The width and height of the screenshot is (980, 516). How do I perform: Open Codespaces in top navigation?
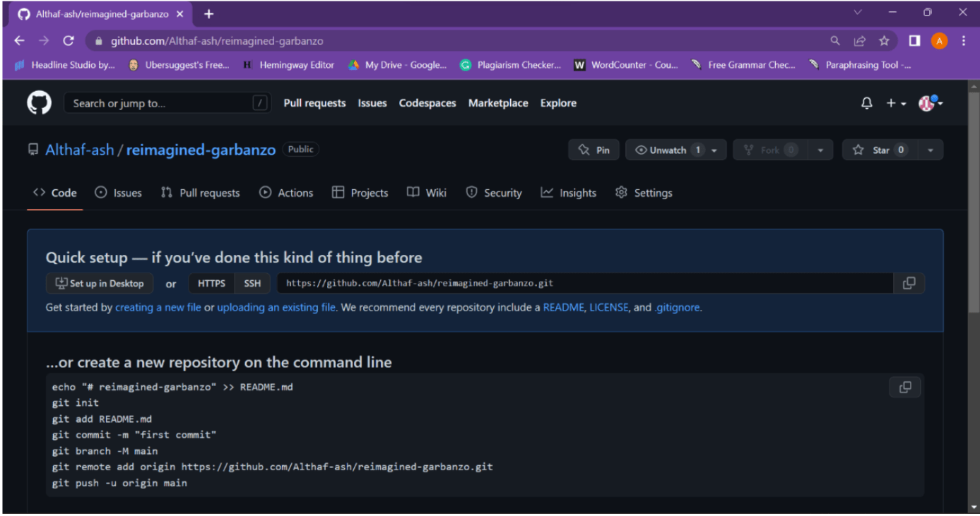point(427,103)
